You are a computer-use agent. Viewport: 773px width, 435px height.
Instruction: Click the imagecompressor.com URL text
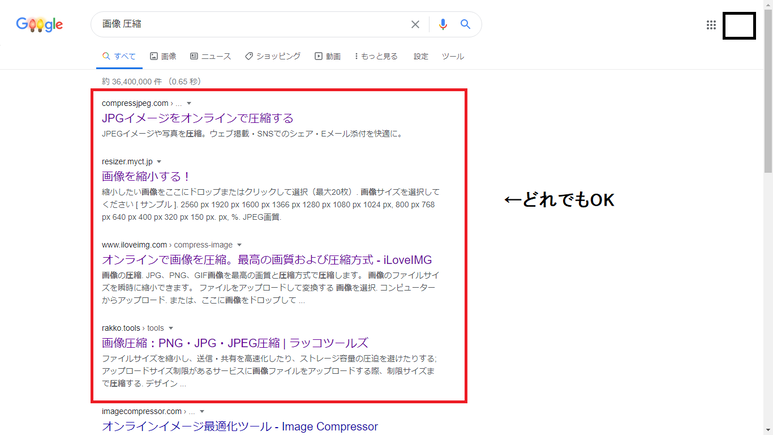click(142, 411)
